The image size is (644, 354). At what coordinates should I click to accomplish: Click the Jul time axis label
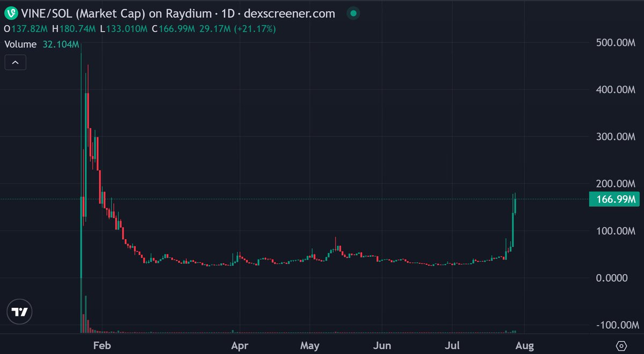point(452,345)
